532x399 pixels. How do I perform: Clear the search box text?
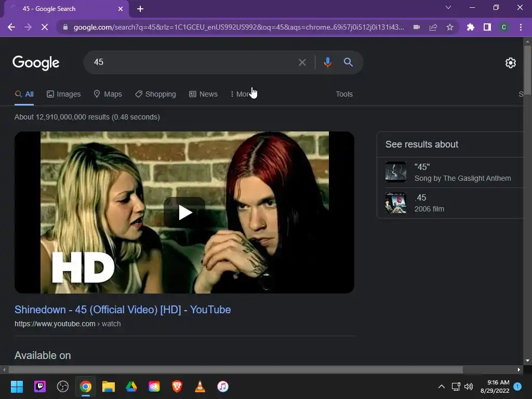coord(302,62)
